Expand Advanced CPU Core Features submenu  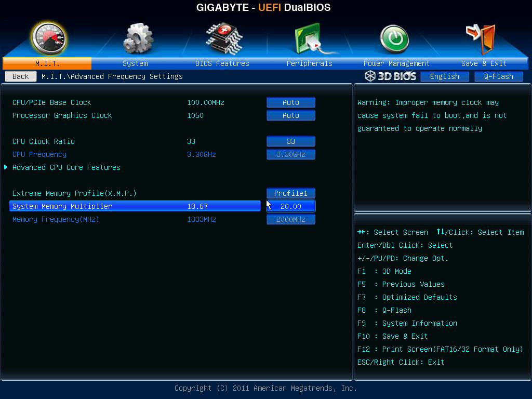point(66,167)
